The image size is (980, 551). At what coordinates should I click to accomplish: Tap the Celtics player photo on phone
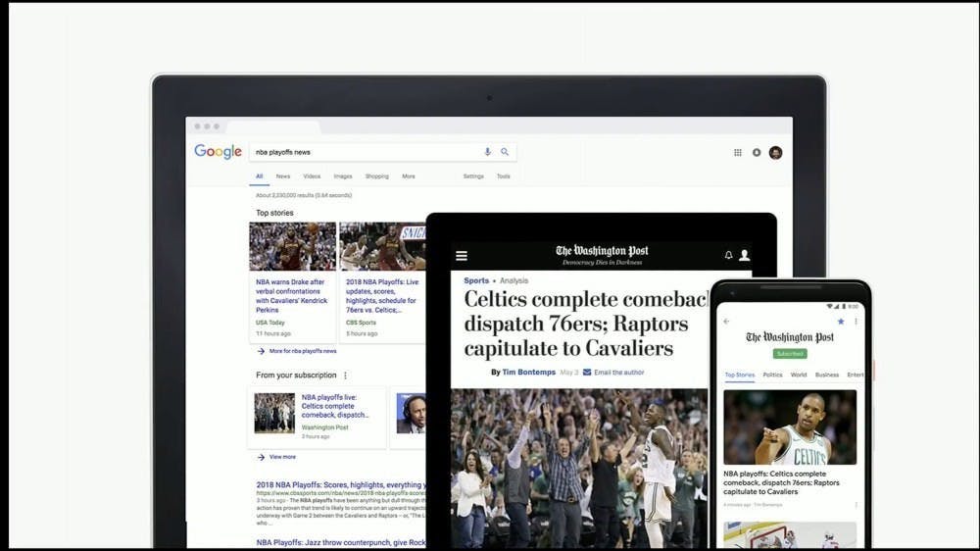pos(790,427)
